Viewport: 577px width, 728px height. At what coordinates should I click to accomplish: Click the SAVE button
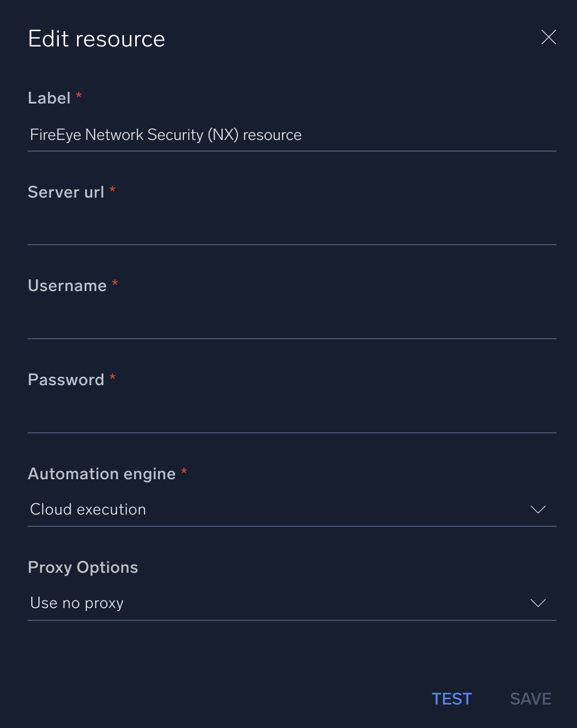(x=530, y=699)
